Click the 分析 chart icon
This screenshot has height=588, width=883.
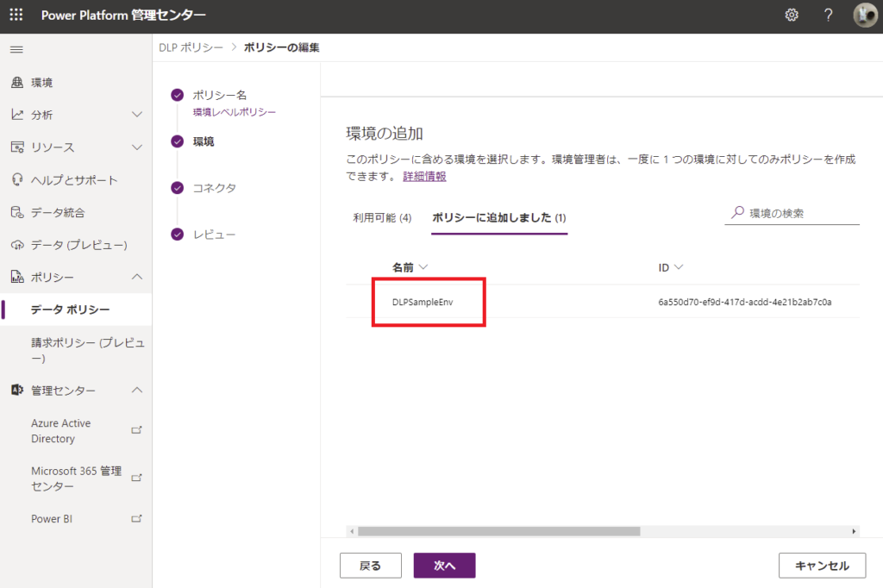(17, 115)
